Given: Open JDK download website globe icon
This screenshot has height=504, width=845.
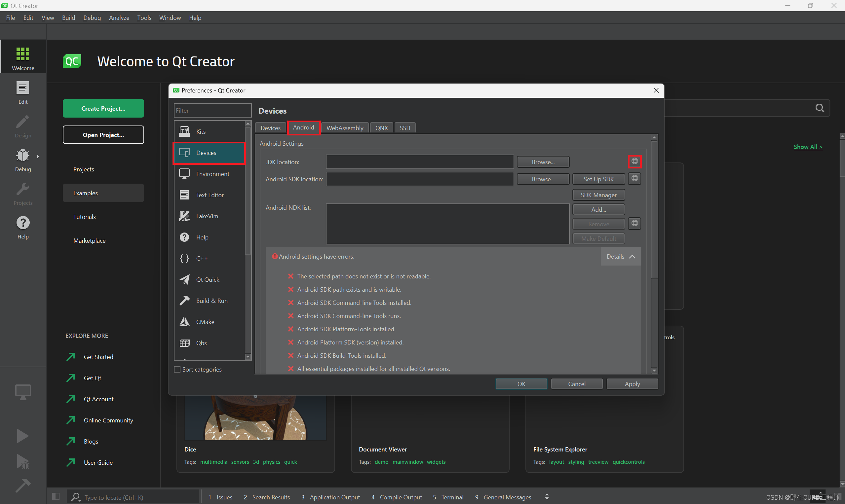Looking at the screenshot, I should (x=634, y=161).
